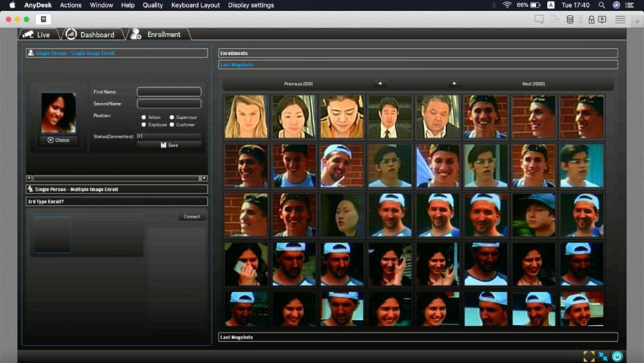Select the Admin position radio button
The height and width of the screenshot is (363, 644).
(x=144, y=117)
